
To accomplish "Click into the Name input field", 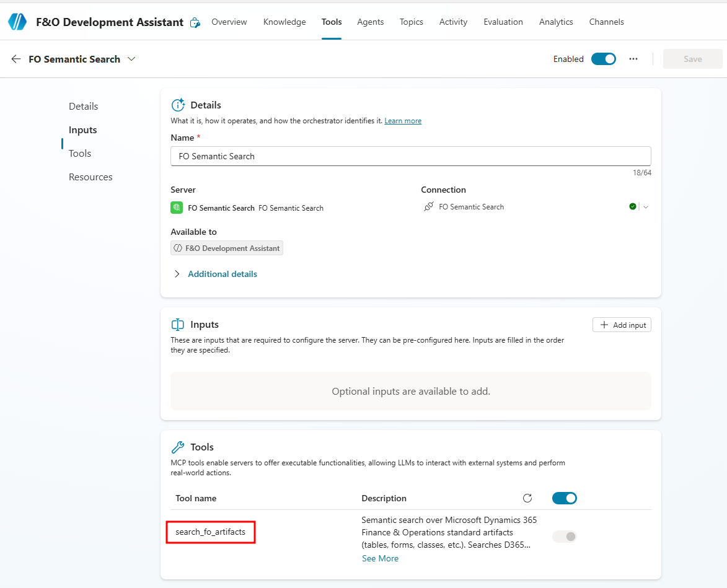I will coord(411,156).
